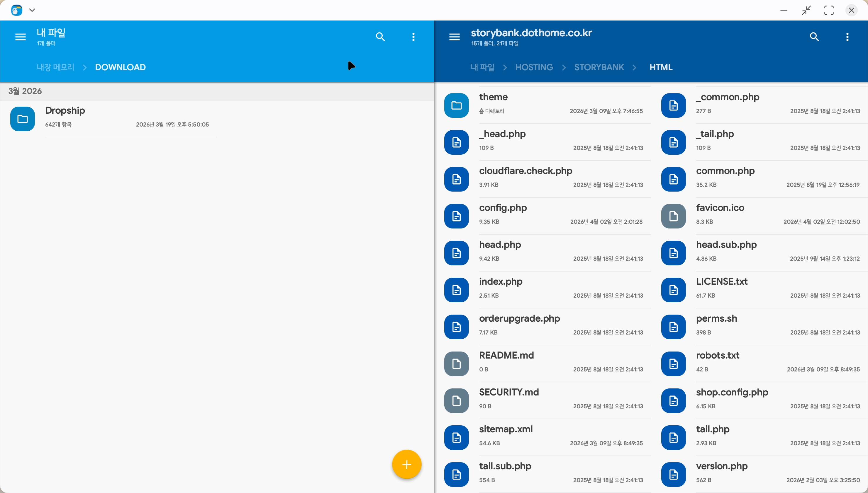Select the README.md file icon
Screen dimensions: 868x493
[x=456, y=364]
